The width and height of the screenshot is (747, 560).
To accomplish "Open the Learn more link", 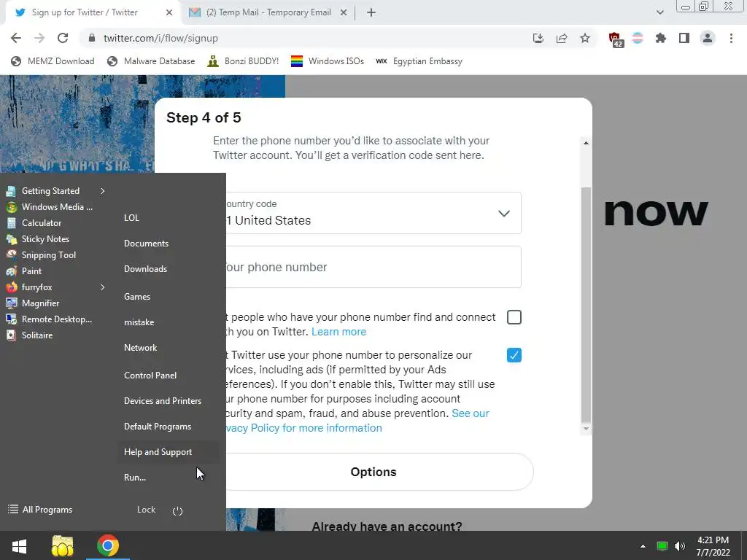I will click(x=338, y=332).
